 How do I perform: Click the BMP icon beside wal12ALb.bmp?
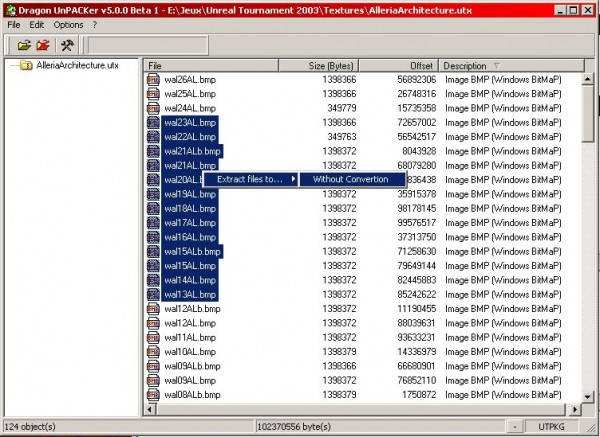(153, 309)
